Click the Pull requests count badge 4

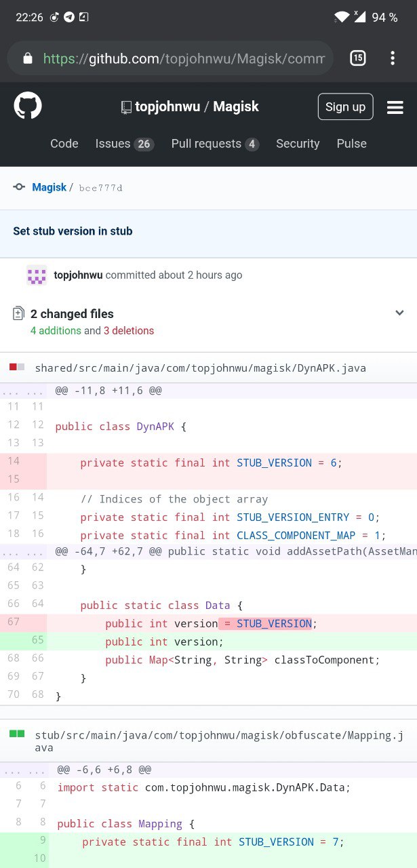pos(252,144)
